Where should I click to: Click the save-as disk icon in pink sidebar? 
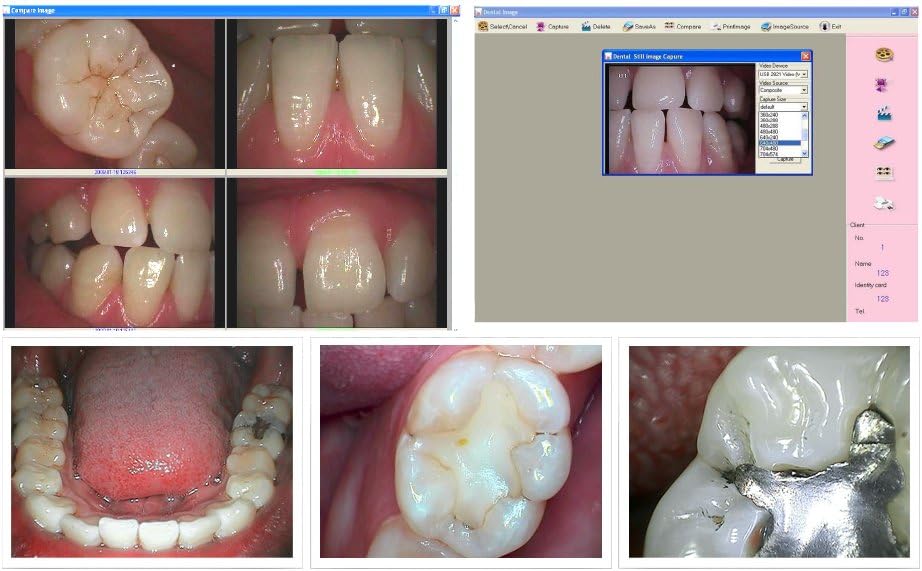coord(882,143)
